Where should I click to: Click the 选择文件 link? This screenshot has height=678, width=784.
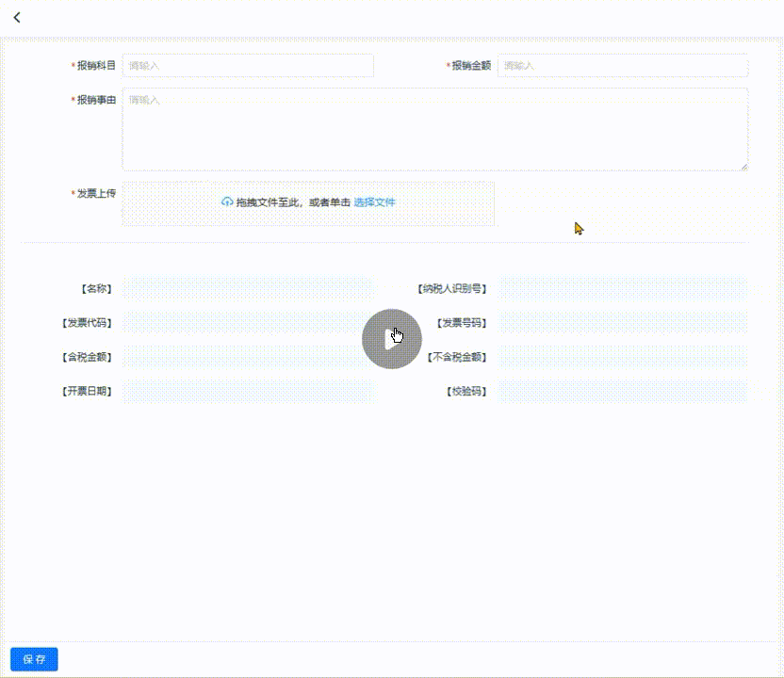[x=374, y=202]
